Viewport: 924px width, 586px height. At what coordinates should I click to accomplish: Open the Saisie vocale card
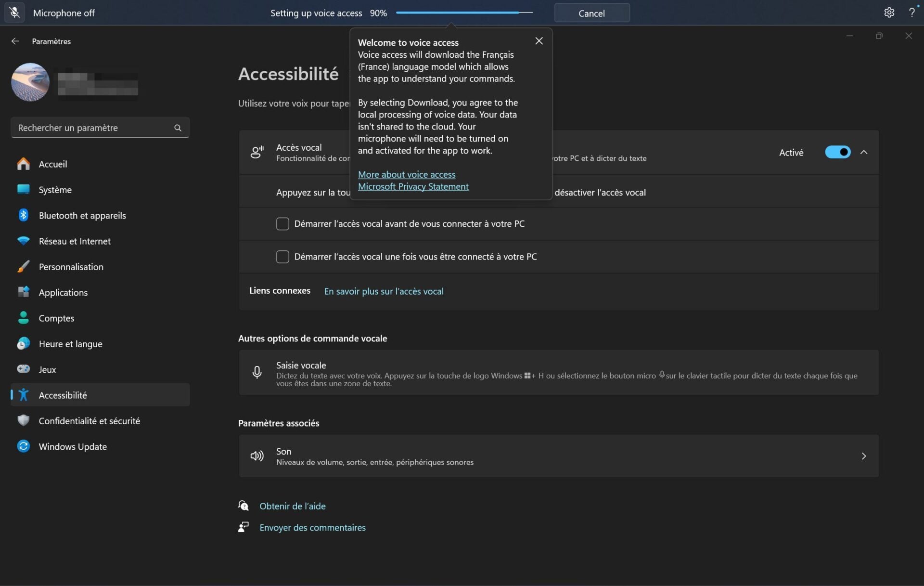559,373
